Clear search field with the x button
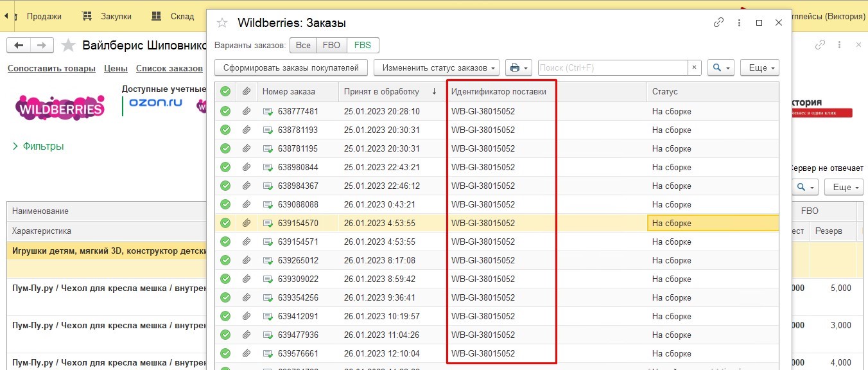The height and width of the screenshot is (370, 868). coord(694,67)
